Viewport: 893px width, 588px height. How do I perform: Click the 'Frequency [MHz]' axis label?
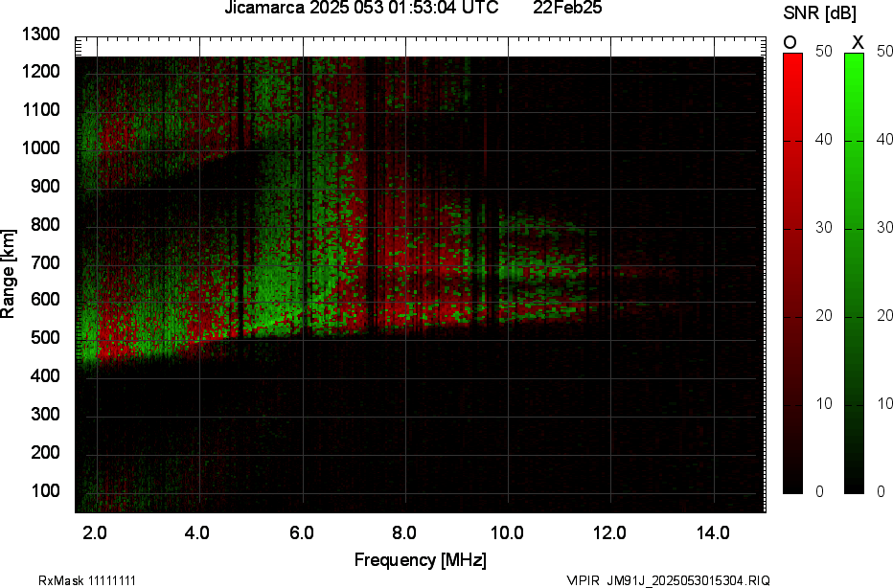[x=421, y=560]
